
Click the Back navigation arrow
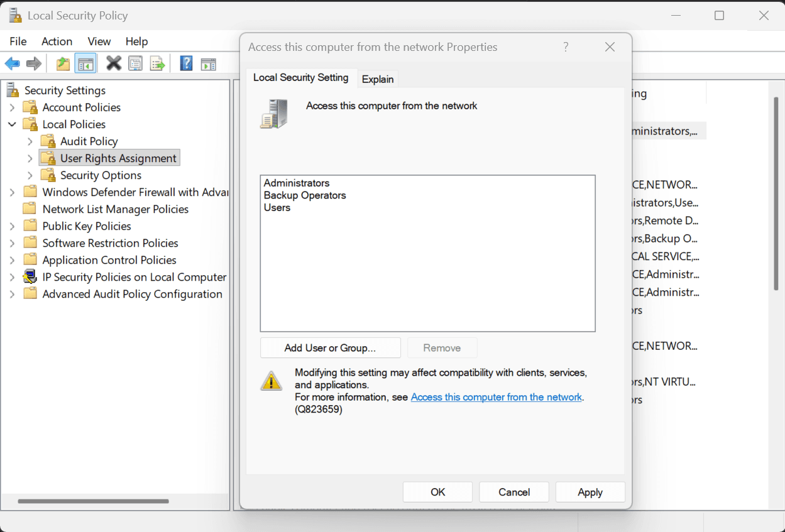13,63
